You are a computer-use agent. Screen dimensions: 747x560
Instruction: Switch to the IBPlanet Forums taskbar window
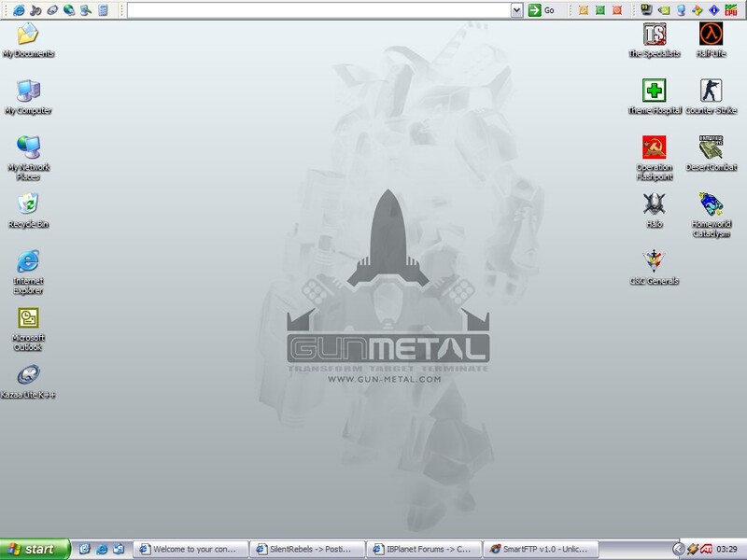click(425, 549)
